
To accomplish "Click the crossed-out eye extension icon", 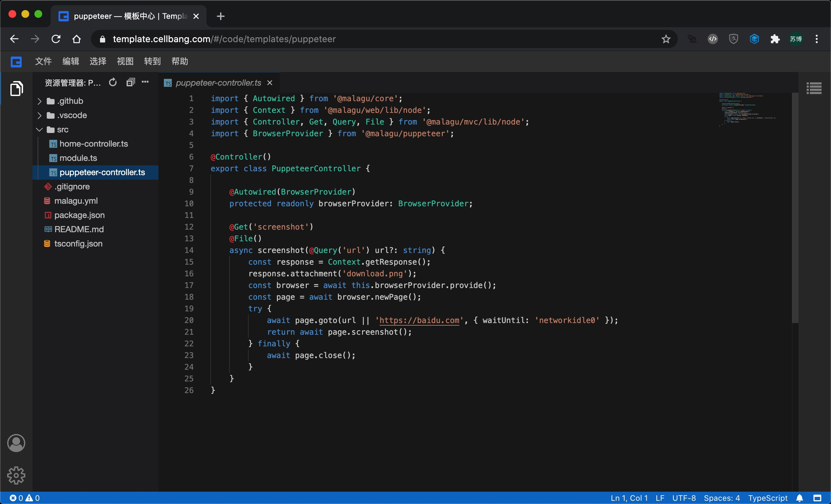I will pyautogui.click(x=692, y=39).
